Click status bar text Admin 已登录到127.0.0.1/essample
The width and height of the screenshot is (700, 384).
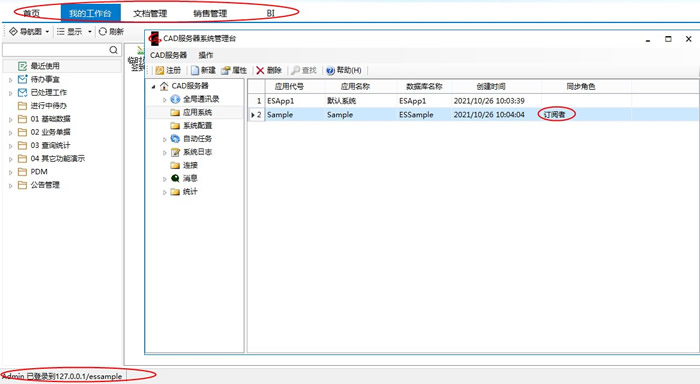pos(62,376)
